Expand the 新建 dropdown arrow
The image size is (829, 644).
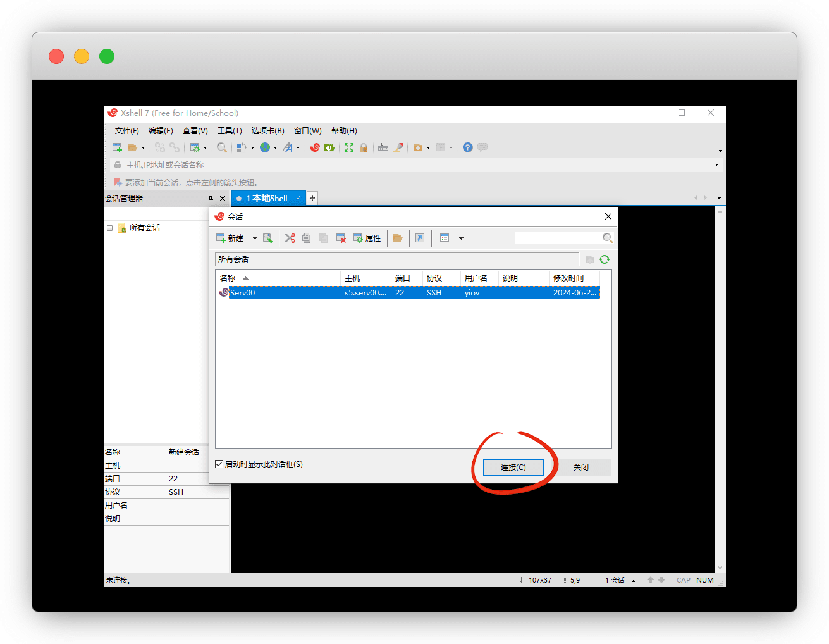[x=255, y=238]
